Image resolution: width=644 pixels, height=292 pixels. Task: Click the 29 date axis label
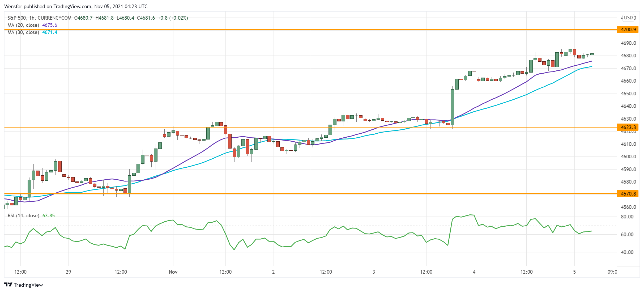tap(68, 272)
